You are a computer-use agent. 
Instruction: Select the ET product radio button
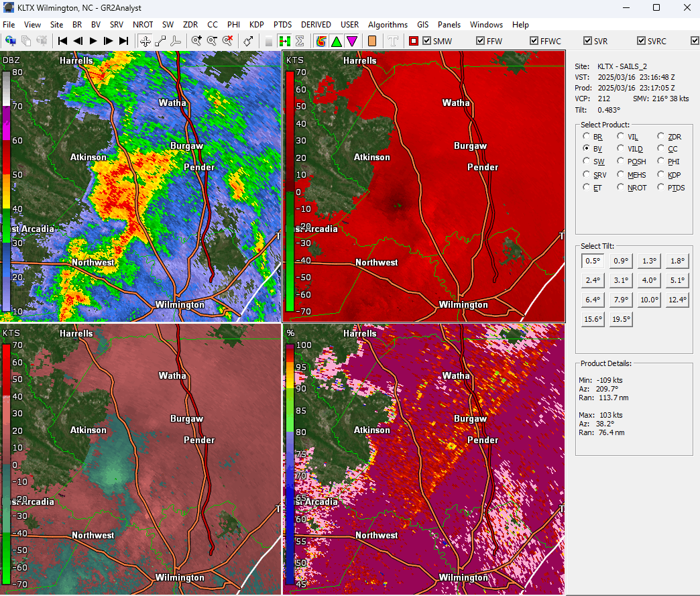pos(587,187)
